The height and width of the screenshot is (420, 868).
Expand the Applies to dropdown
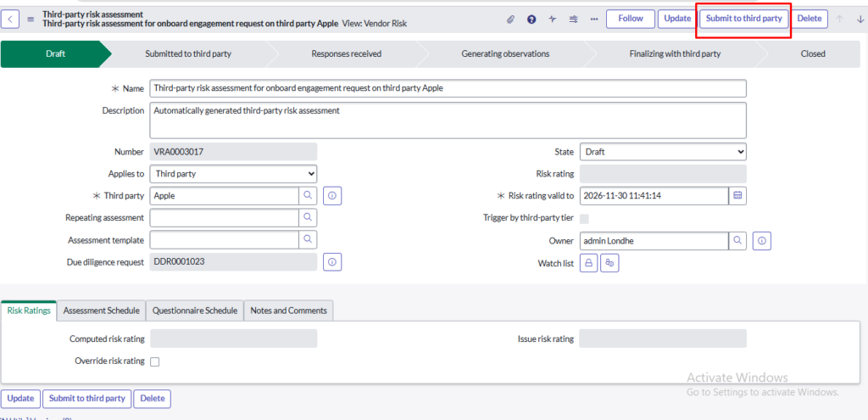click(233, 174)
